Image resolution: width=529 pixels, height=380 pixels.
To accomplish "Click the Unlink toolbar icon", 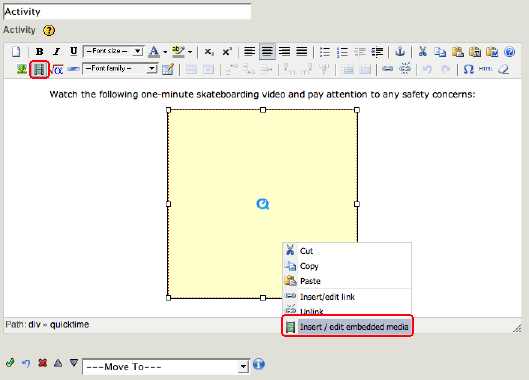I will coord(405,69).
